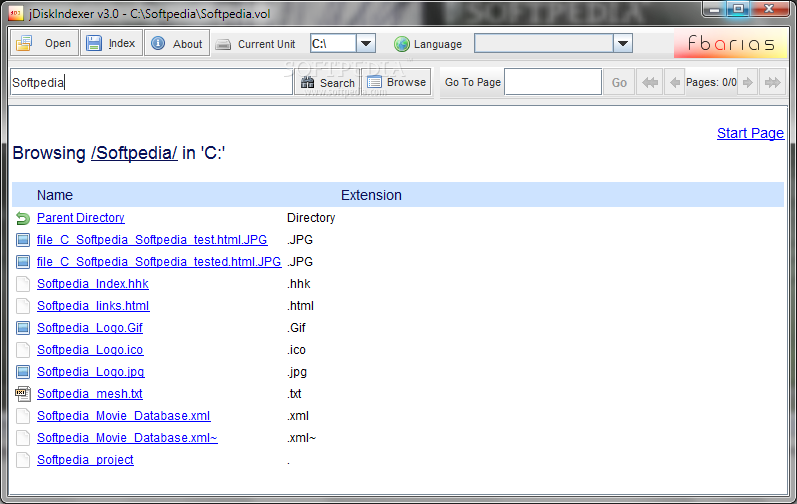Click the .txt extension cell
The width and height of the screenshot is (797, 504).
pyautogui.click(x=294, y=394)
